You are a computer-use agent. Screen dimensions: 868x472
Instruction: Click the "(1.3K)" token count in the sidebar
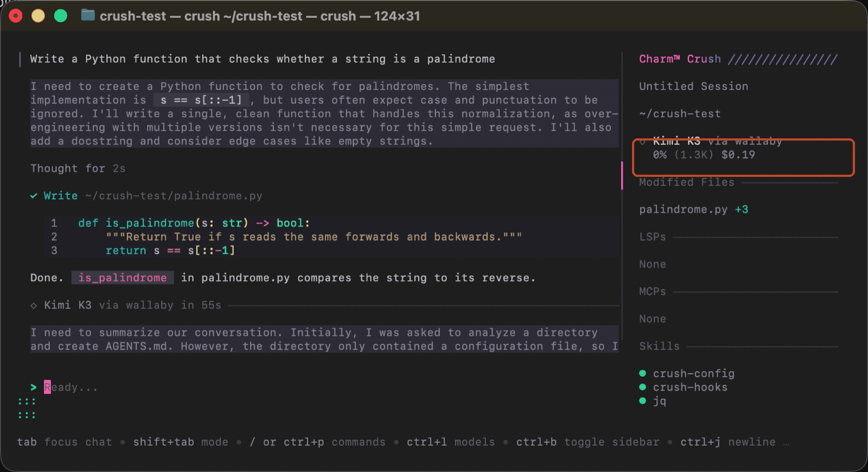(694, 155)
